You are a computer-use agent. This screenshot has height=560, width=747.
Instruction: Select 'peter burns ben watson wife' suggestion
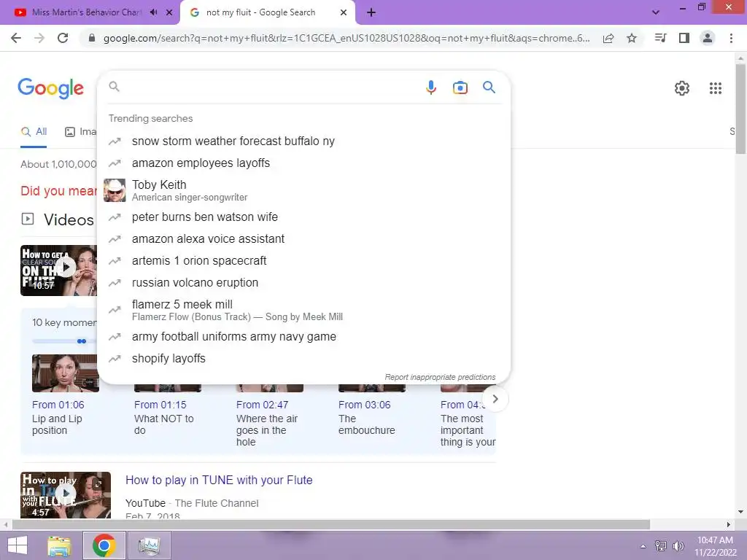click(303, 217)
